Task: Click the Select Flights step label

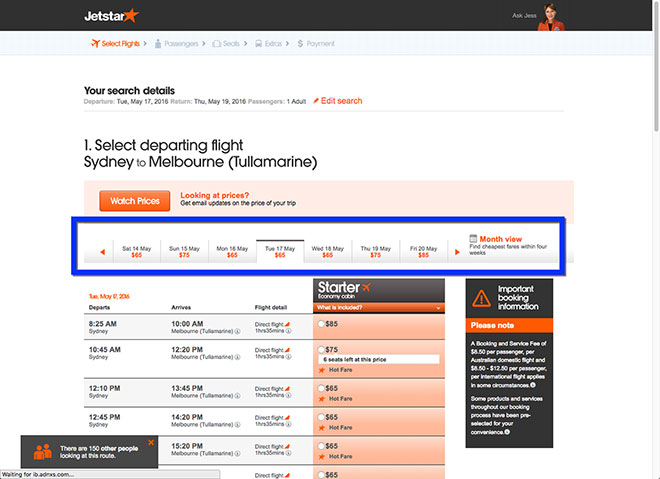Action: coord(120,44)
